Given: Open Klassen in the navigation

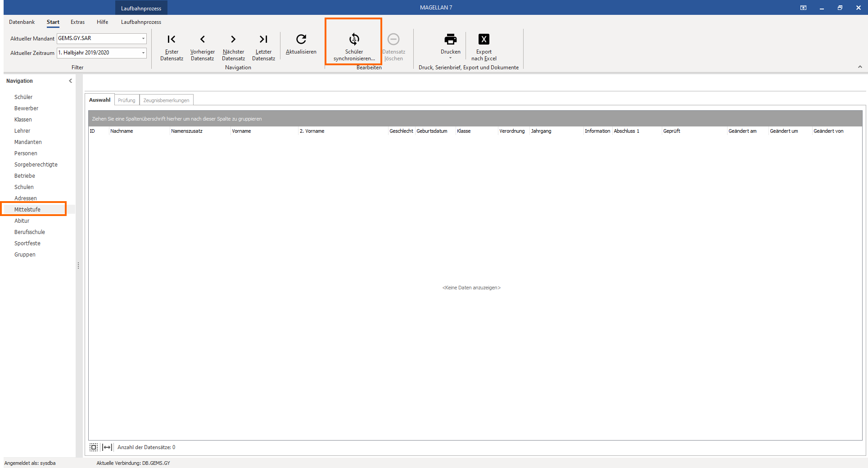Looking at the screenshot, I should (23, 120).
